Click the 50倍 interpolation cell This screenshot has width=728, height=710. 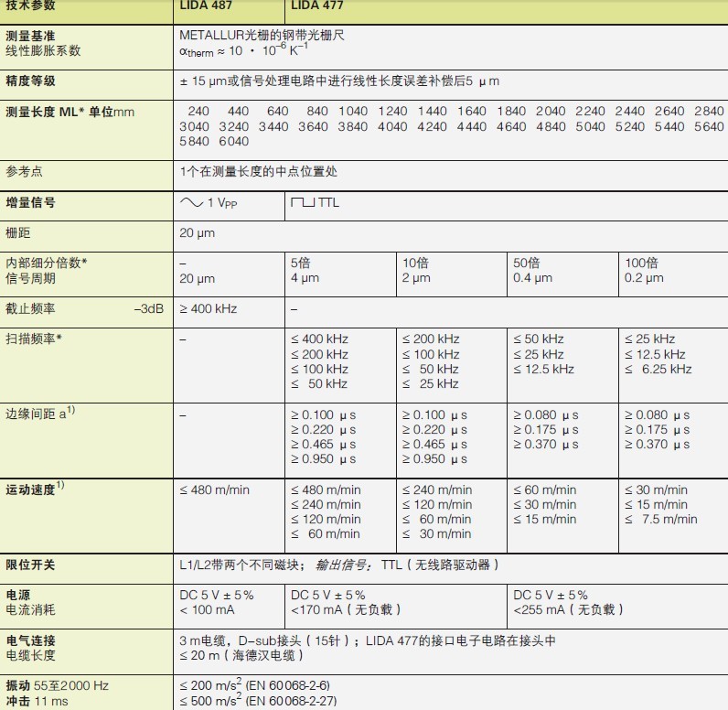pyautogui.click(x=527, y=263)
